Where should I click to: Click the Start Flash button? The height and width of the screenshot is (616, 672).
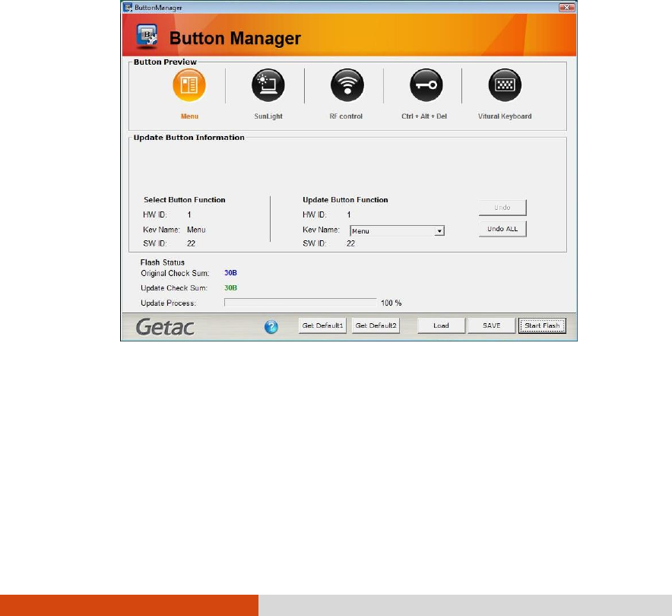tap(542, 325)
